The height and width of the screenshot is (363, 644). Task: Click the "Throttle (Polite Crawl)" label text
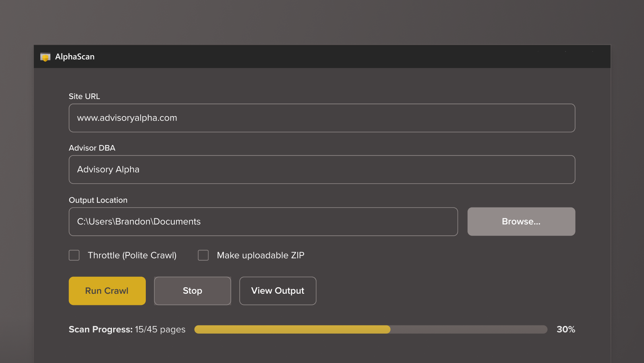click(132, 255)
